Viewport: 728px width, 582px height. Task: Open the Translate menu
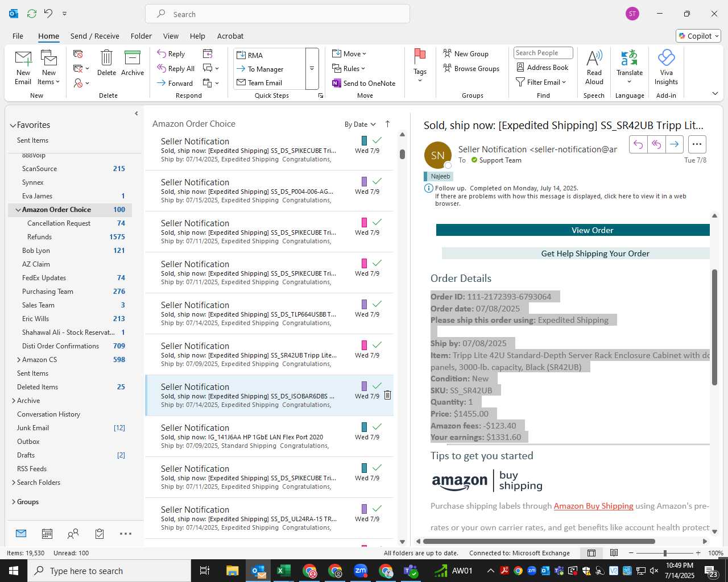[630, 67]
